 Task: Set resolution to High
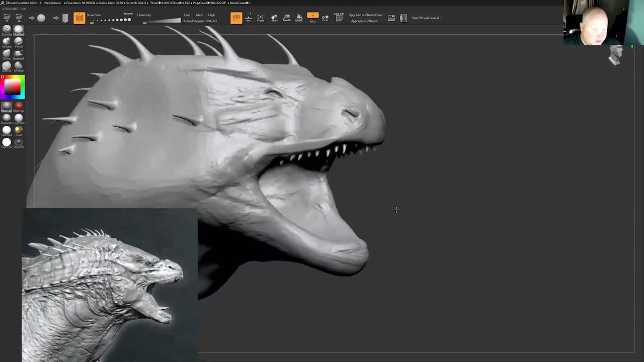point(211,15)
